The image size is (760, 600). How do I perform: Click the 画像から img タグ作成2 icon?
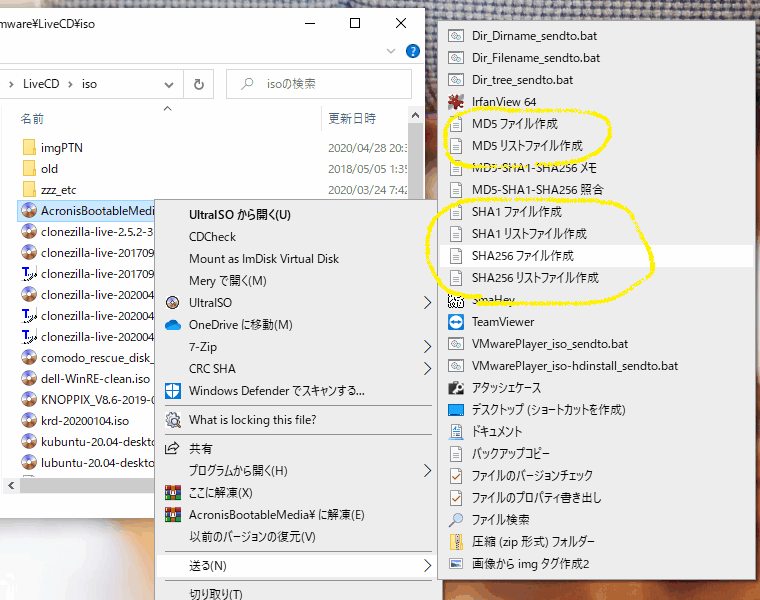click(456, 564)
